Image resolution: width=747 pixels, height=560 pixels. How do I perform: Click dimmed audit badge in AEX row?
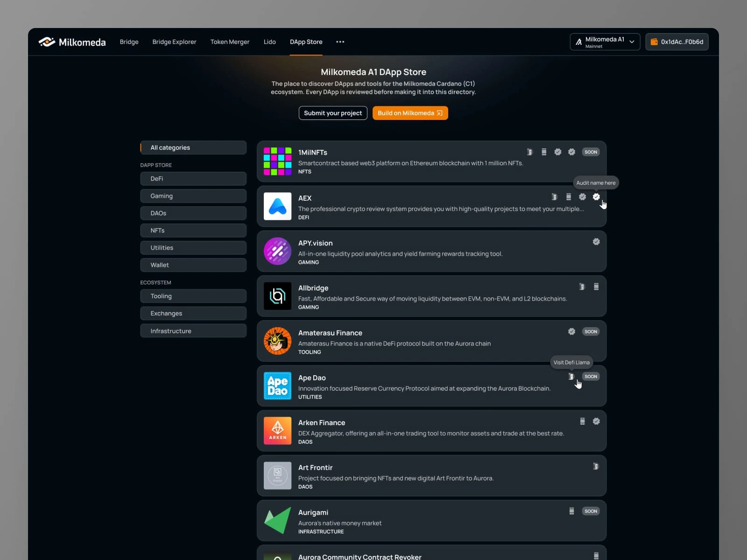coord(583,197)
